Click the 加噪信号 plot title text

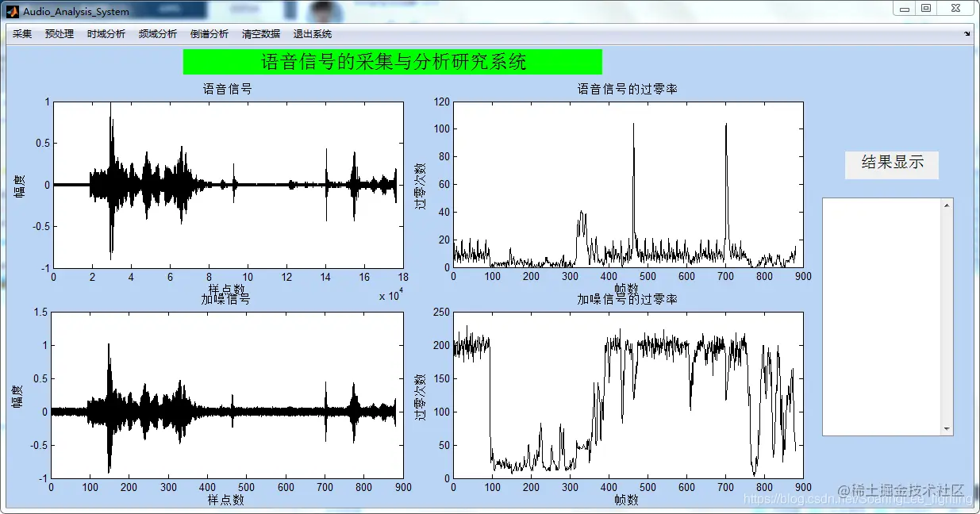(225, 300)
